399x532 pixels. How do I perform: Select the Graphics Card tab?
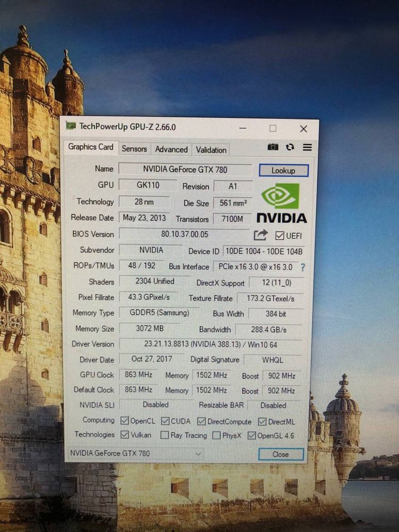90,147
